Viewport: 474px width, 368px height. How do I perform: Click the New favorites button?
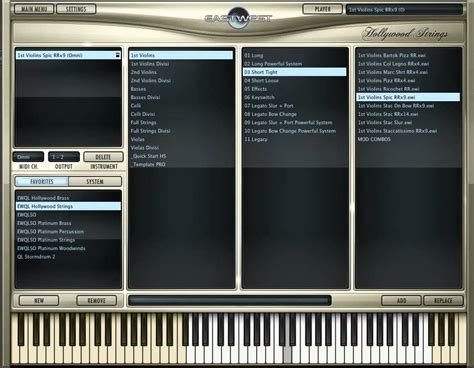(x=39, y=300)
